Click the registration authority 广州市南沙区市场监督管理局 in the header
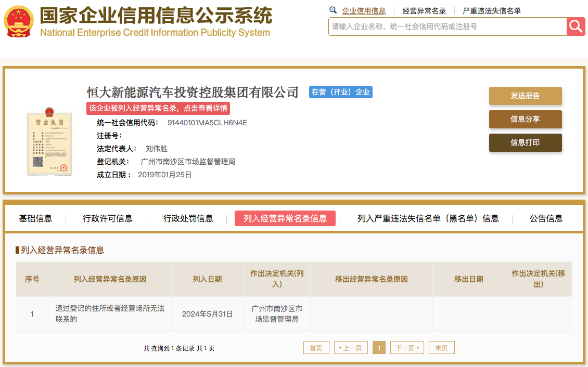The image size is (588, 367). coord(188,162)
